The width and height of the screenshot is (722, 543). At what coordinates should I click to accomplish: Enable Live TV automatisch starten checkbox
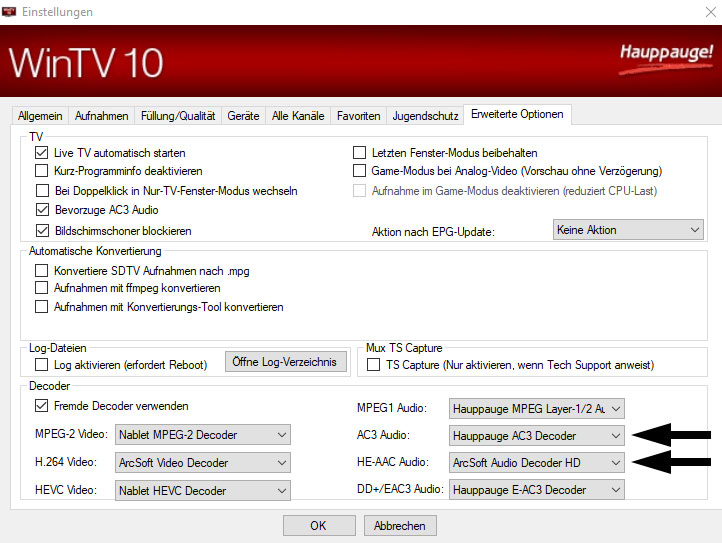pos(42,153)
